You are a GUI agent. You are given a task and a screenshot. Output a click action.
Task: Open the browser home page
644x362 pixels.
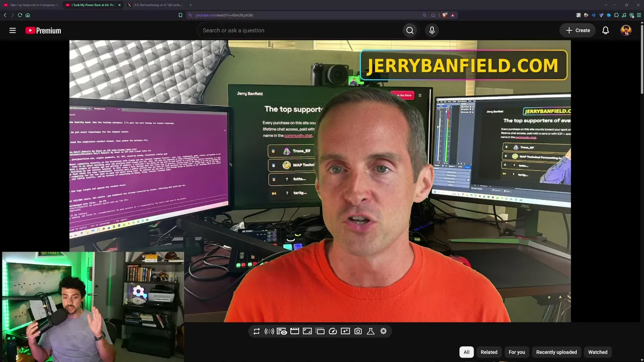point(28,15)
